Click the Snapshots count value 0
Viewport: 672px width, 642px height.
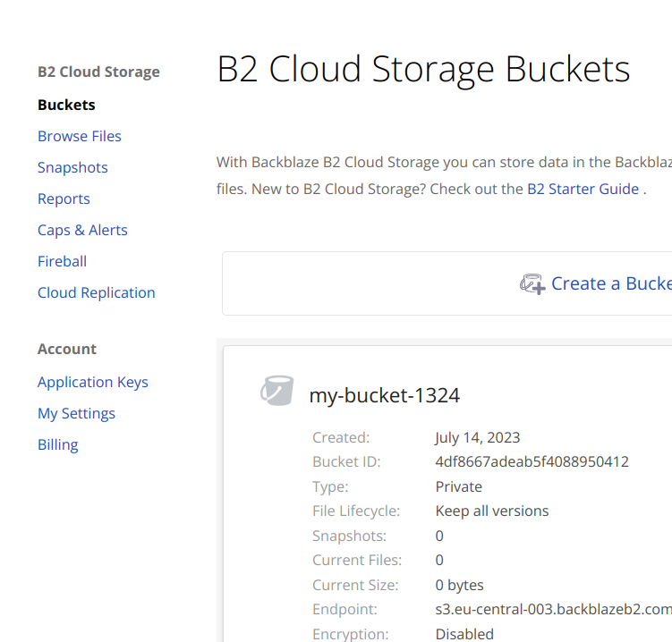pos(439,536)
